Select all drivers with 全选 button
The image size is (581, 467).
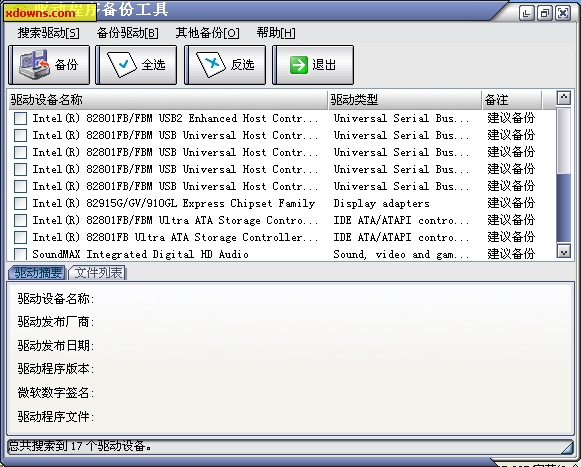(x=136, y=65)
